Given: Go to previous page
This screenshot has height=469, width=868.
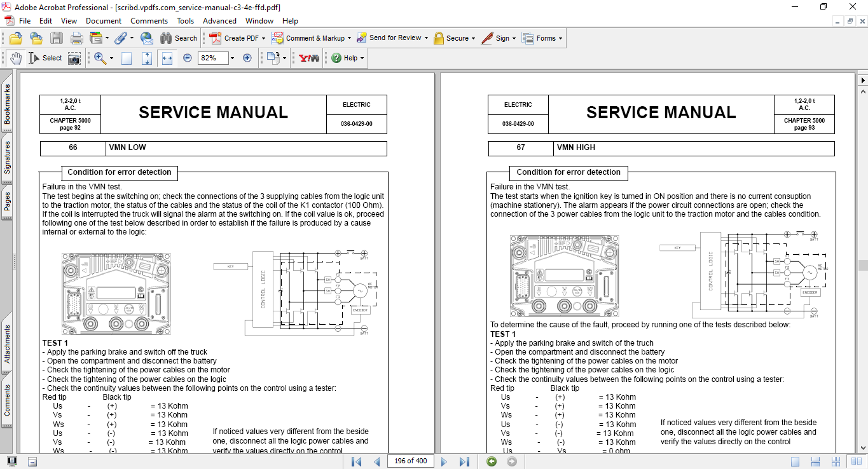Looking at the screenshot, I should pyautogui.click(x=377, y=461).
